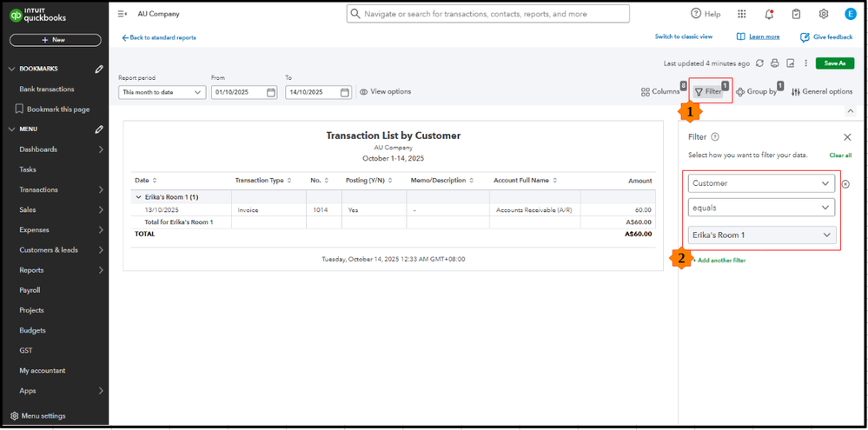Open the To date calendar picker
868x430 pixels.
click(x=345, y=92)
